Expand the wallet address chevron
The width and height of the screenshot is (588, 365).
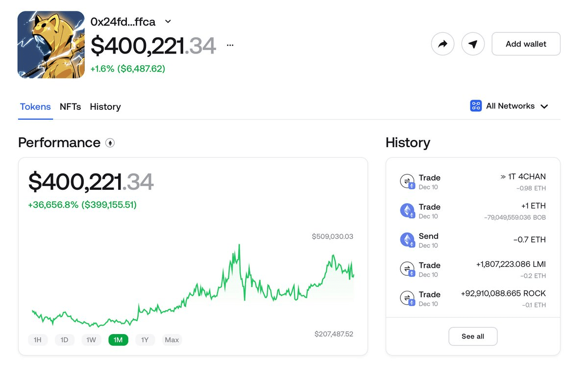(168, 22)
